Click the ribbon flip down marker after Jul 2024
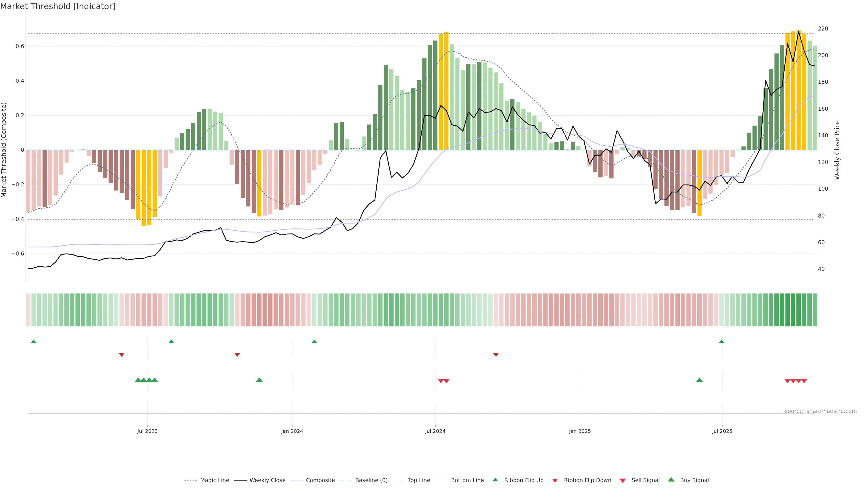The height and width of the screenshot is (488, 868). (496, 355)
